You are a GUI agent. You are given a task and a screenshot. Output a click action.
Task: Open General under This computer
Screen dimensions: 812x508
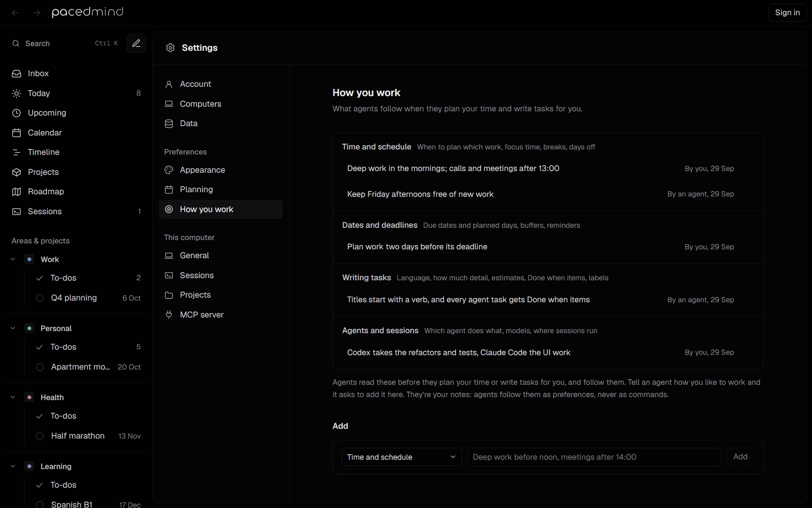point(221,256)
